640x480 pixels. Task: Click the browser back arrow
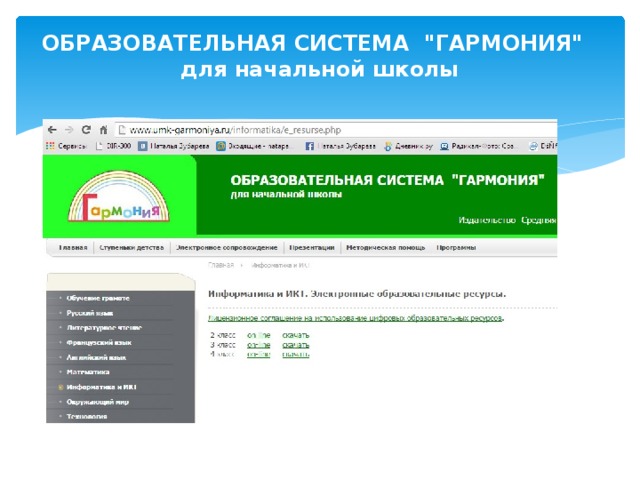click(x=52, y=130)
